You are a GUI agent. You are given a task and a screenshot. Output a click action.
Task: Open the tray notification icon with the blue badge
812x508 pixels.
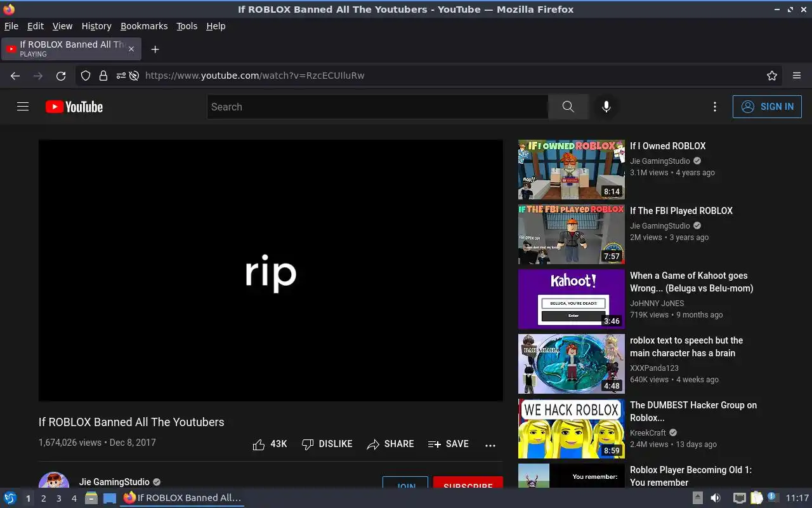click(773, 498)
